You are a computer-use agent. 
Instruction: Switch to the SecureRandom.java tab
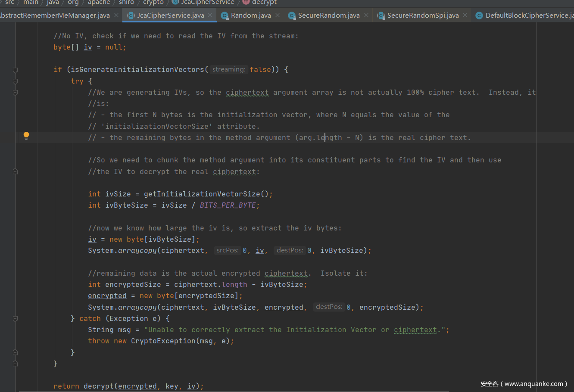coord(328,16)
